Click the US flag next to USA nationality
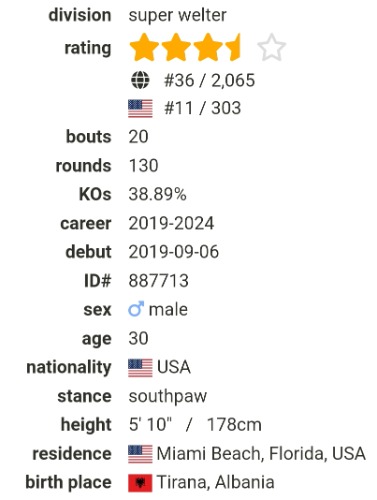The height and width of the screenshot is (500, 377). point(140,368)
